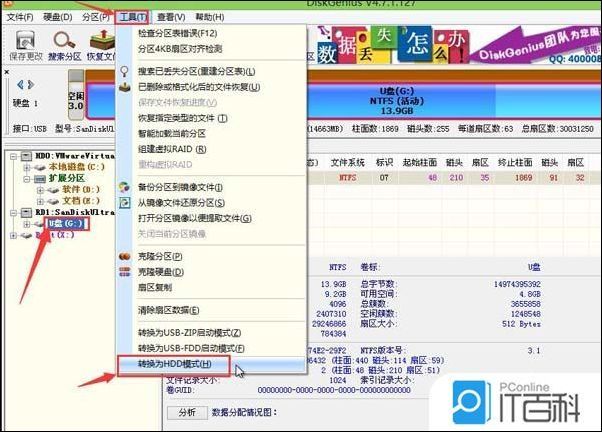Click the Save Changes (保存更改) toolbar icon
602x432 pixels.
click(x=25, y=45)
